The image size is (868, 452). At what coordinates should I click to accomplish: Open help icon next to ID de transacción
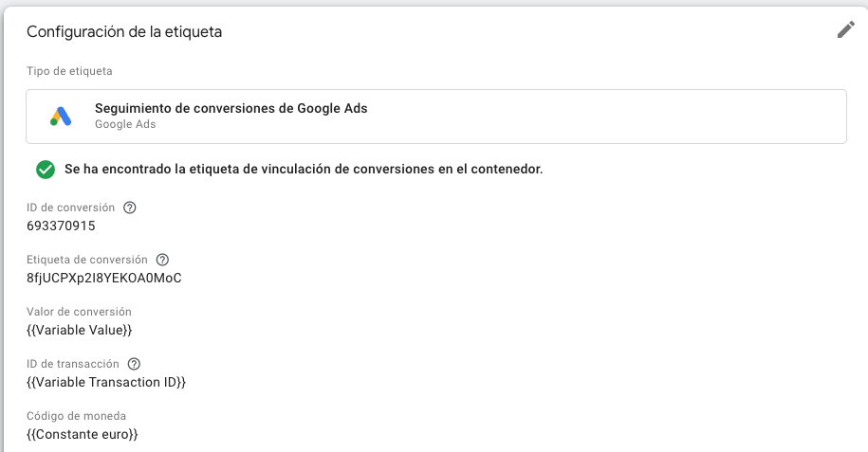point(134,364)
